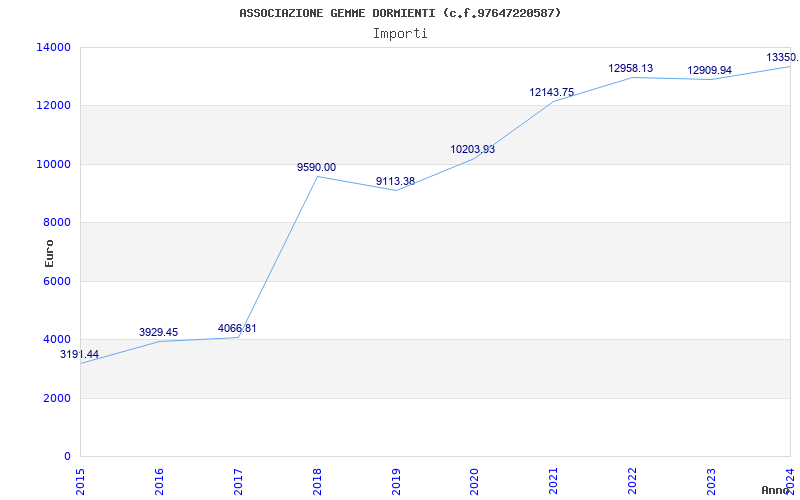The width and height of the screenshot is (800, 500).
Task: Click the 2018 x-axis label
Action: (x=317, y=482)
